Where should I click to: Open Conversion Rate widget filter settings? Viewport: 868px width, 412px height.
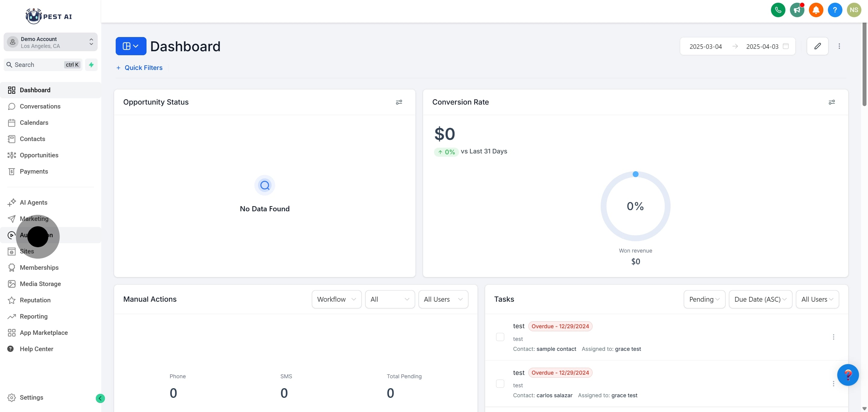tap(831, 102)
